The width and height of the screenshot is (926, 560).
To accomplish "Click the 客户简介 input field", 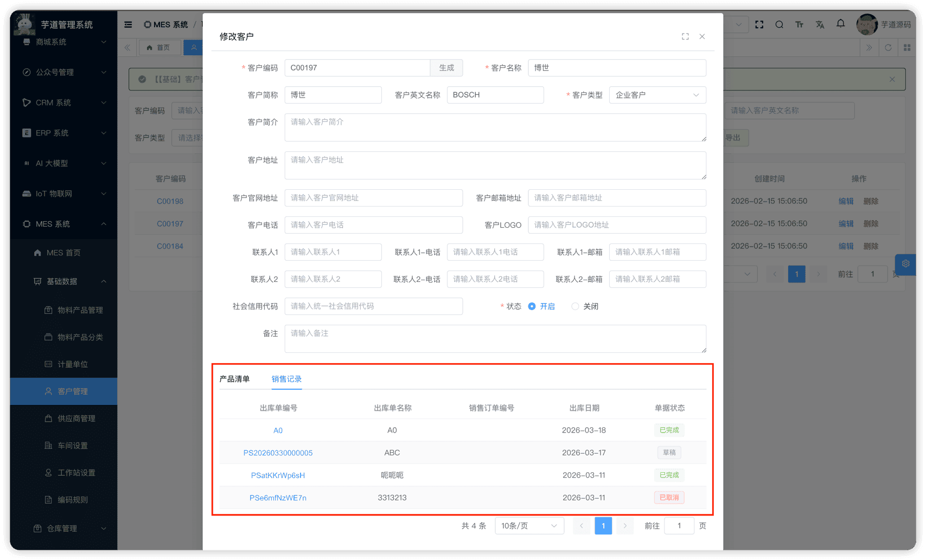I will coord(495,127).
